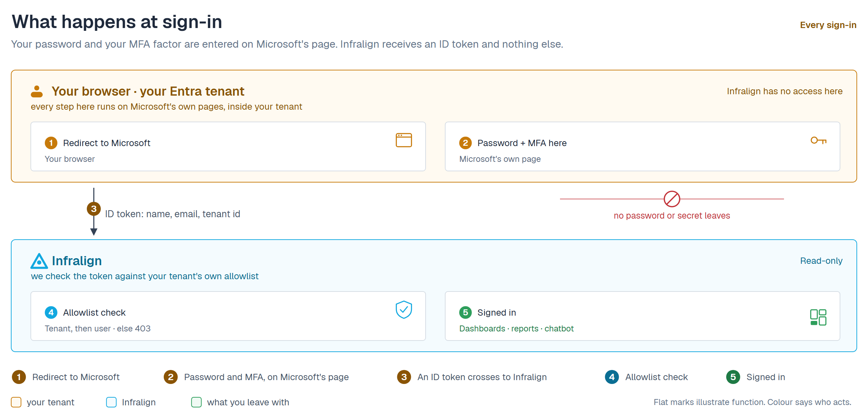Click the shield checkmark icon in Allowlist card

pyautogui.click(x=404, y=310)
